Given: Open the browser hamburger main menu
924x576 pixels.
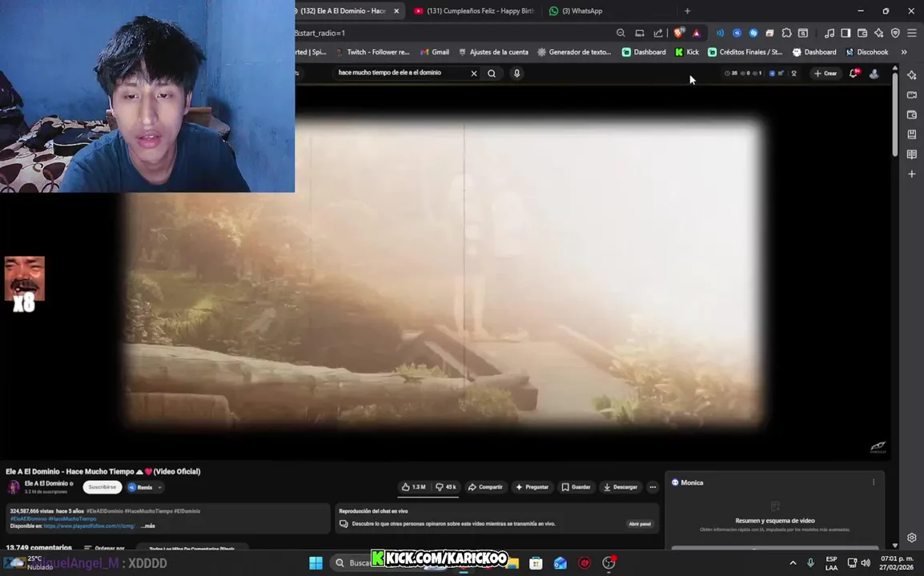Looking at the screenshot, I should tap(912, 33).
